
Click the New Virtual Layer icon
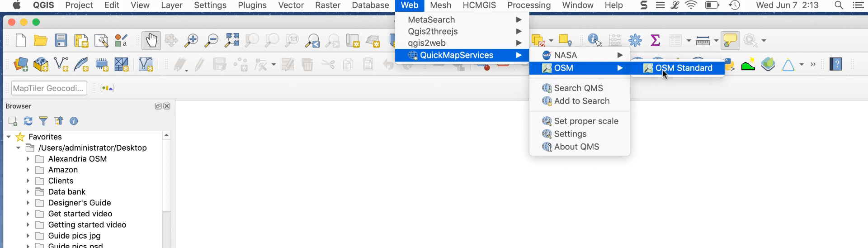(146, 65)
